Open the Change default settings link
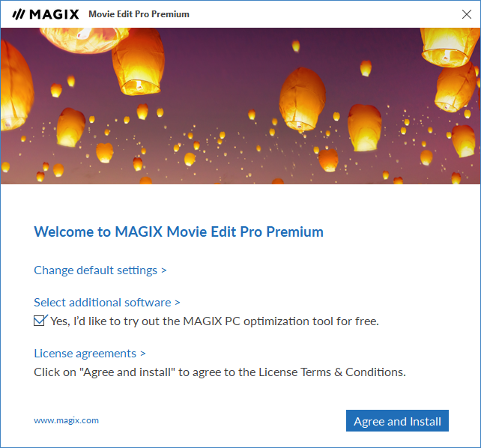Viewport: 481px width, 448px height. click(x=95, y=270)
